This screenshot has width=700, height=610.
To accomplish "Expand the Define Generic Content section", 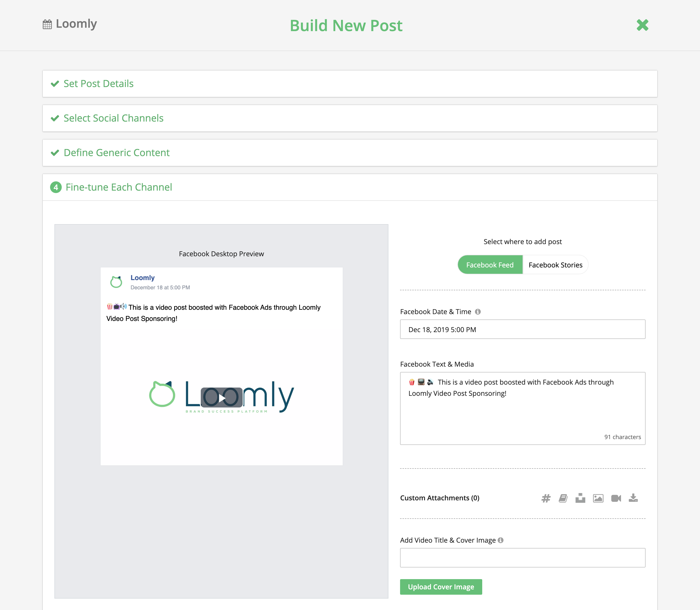I will coord(116,152).
